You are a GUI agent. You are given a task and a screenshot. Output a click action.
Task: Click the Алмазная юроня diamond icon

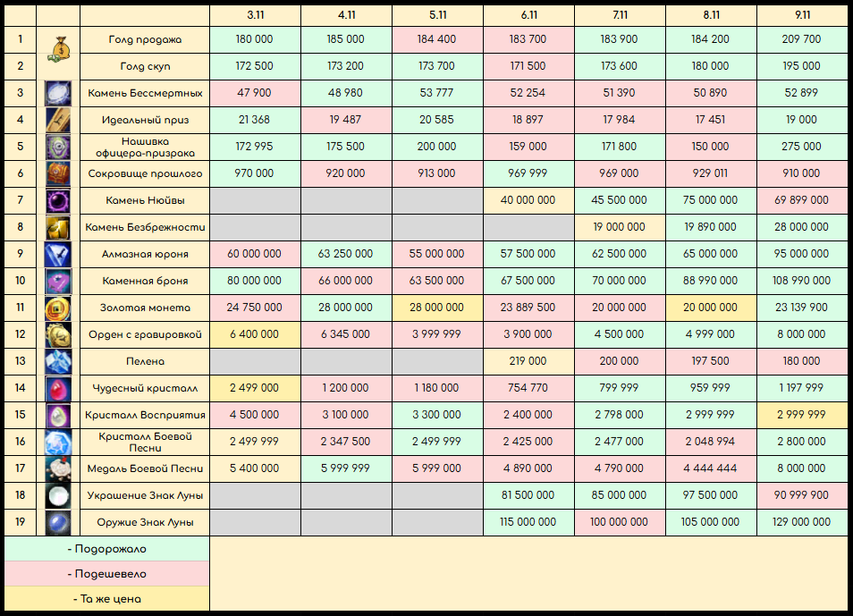58,254
